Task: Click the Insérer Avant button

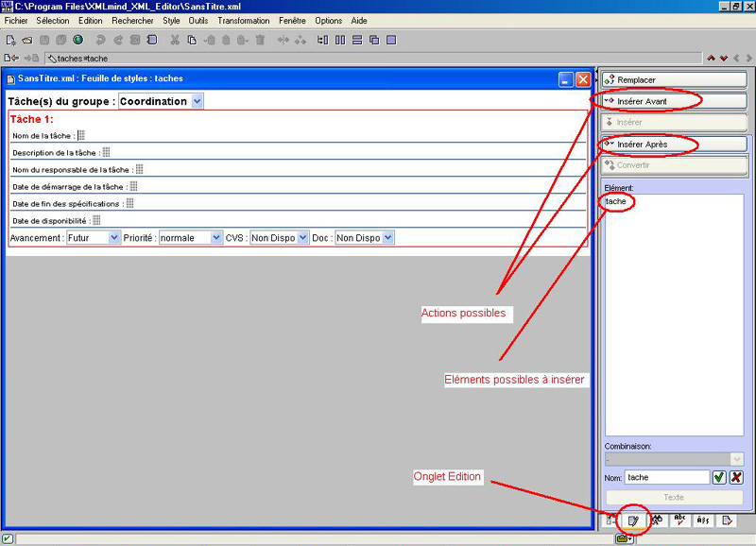Action: tap(673, 100)
